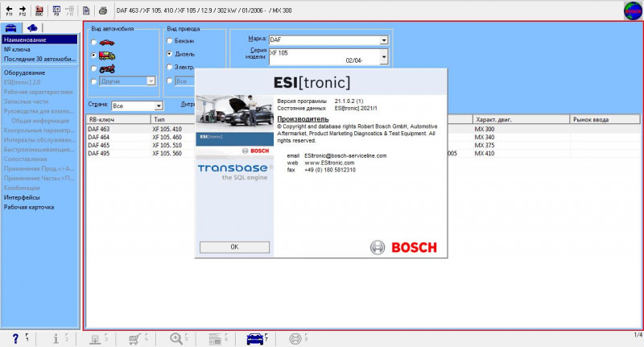Open Последние 30 автомобилей in sidebar

[39, 59]
